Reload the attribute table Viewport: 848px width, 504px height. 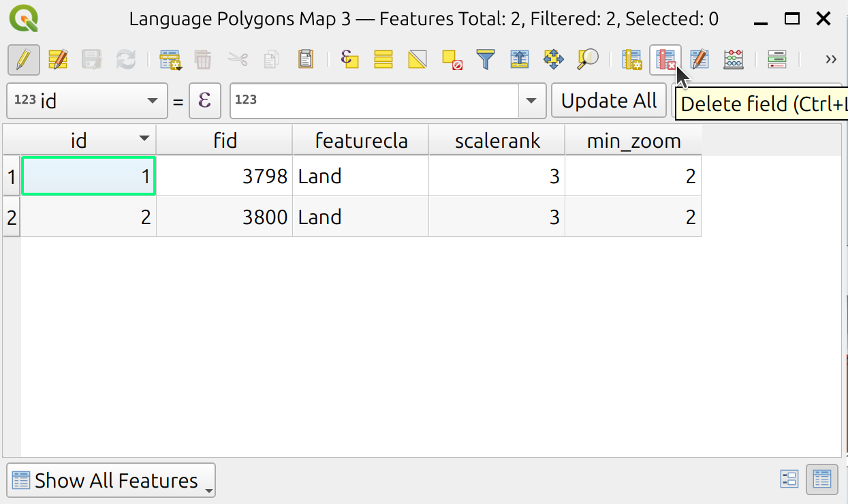pyautogui.click(x=125, y=60)
